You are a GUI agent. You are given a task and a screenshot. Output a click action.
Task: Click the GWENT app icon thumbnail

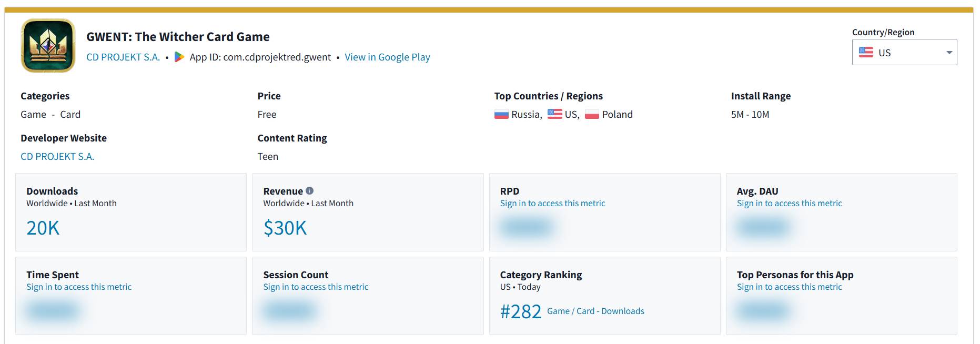pos(48,46)
